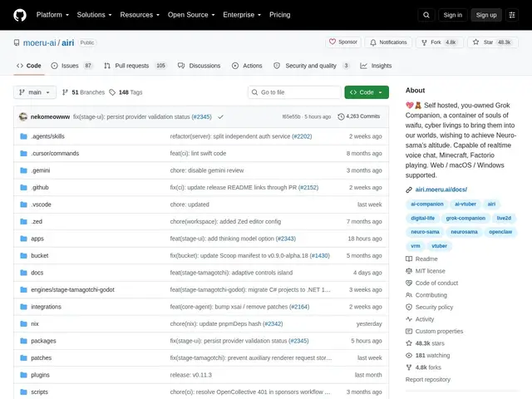Open the 'chore: disable gemini review' commit

click(207, 170)
